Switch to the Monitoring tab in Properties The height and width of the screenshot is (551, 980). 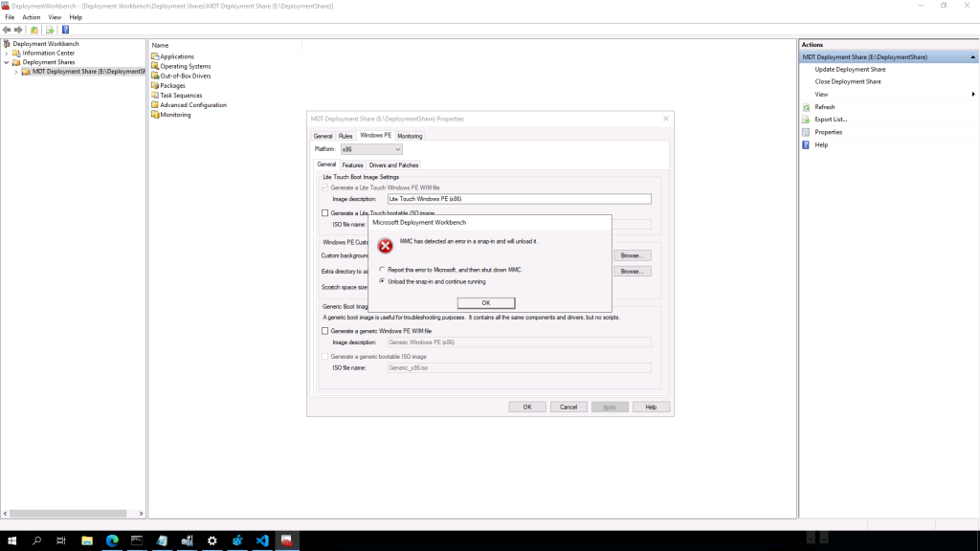coord(410,136)
